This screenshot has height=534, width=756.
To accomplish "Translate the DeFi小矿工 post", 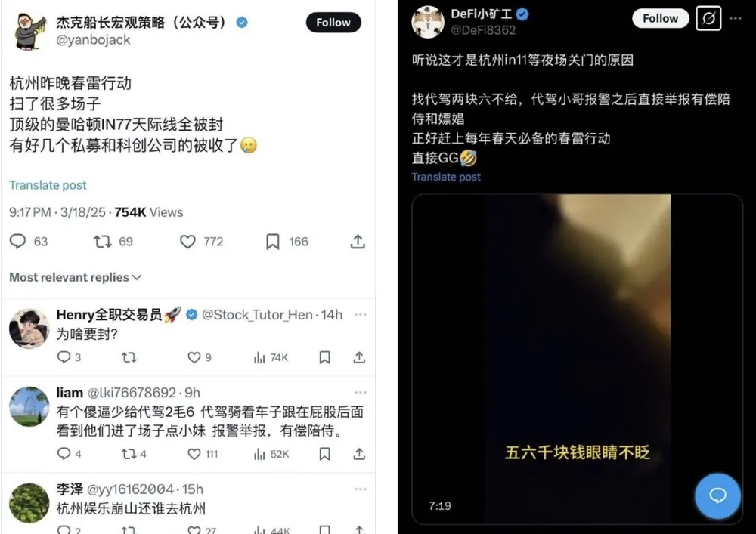I will (446, 177).
